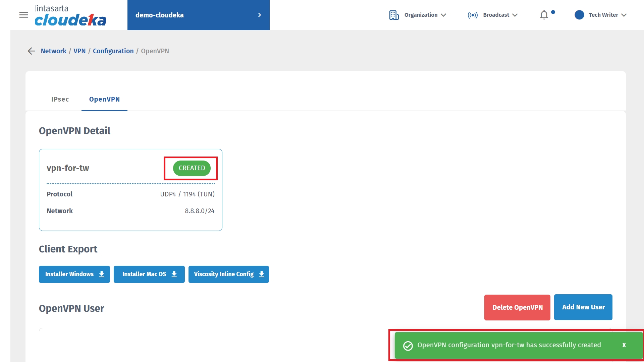Download the Installer Windows package
The height and width of the screenshot is (362, 644).
click(74, 274)
